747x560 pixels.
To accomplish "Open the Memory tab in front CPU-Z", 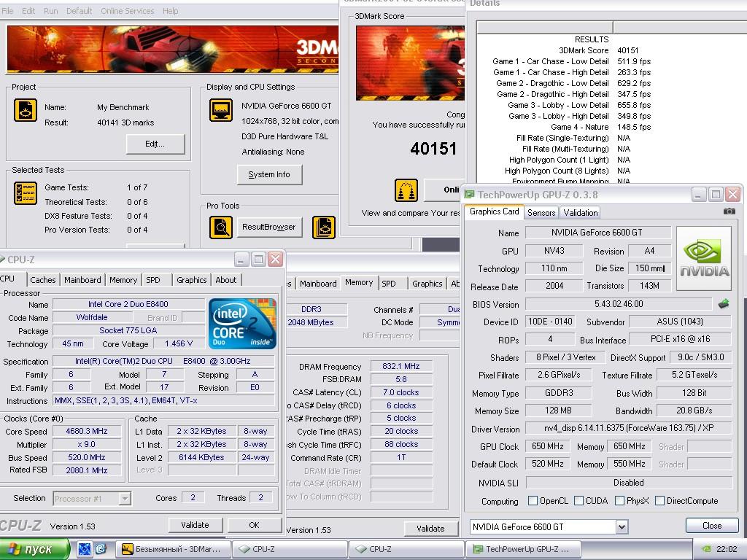I will [x=123, y=280].
